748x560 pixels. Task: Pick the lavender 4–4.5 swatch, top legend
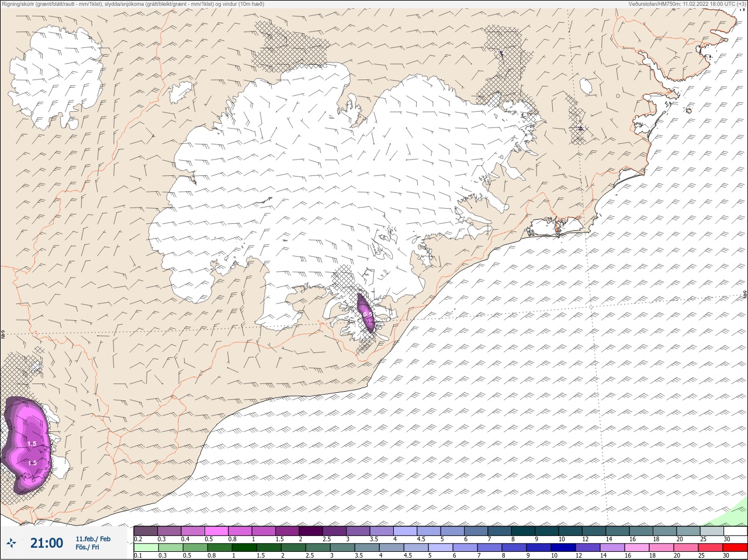pyautogui.click(x=406, y=531)
